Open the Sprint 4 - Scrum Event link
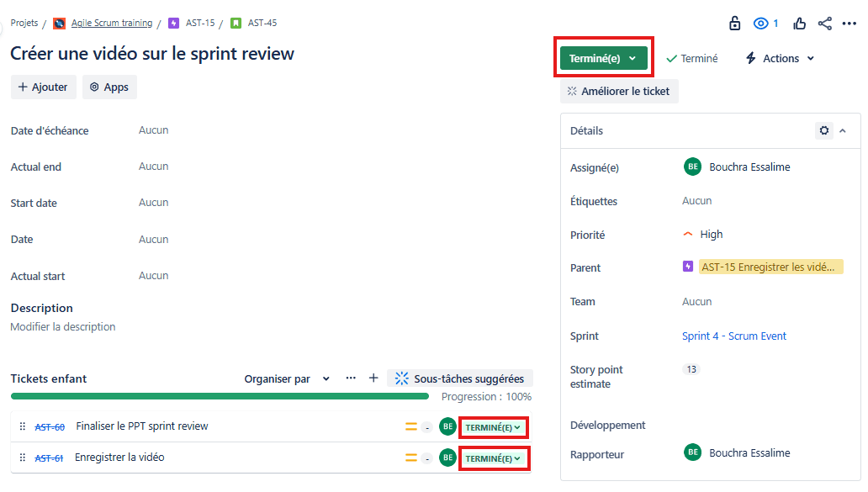Screen dimensions: 868x492 [734, 336]
